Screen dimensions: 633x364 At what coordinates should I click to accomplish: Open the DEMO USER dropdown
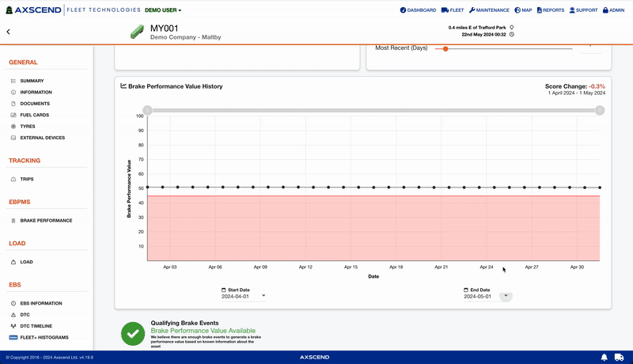163,10
